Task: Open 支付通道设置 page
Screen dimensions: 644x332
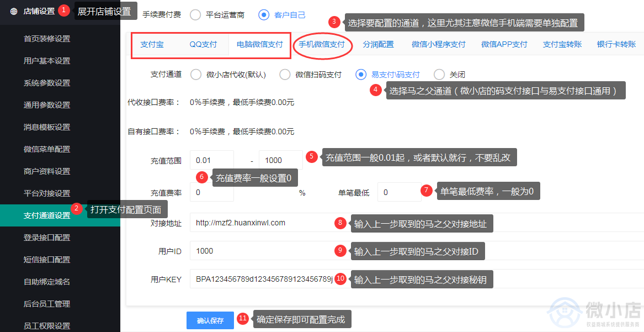Action: coord(47,216)
